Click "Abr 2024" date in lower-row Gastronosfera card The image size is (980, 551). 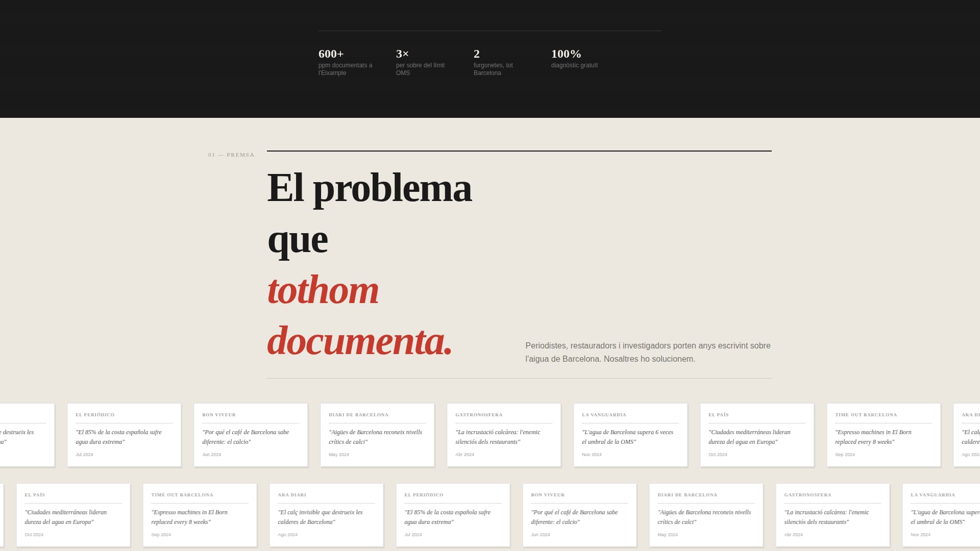[793, 535]
